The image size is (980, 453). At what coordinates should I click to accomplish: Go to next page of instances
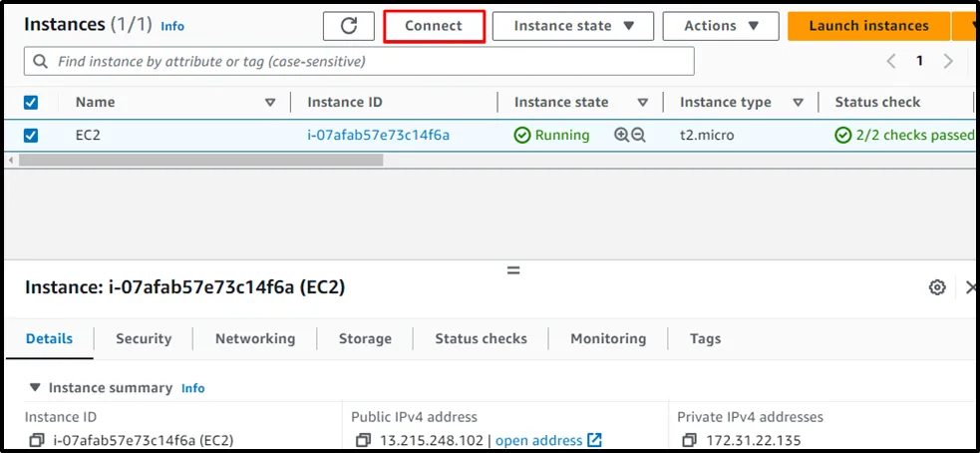click(948, 61)
